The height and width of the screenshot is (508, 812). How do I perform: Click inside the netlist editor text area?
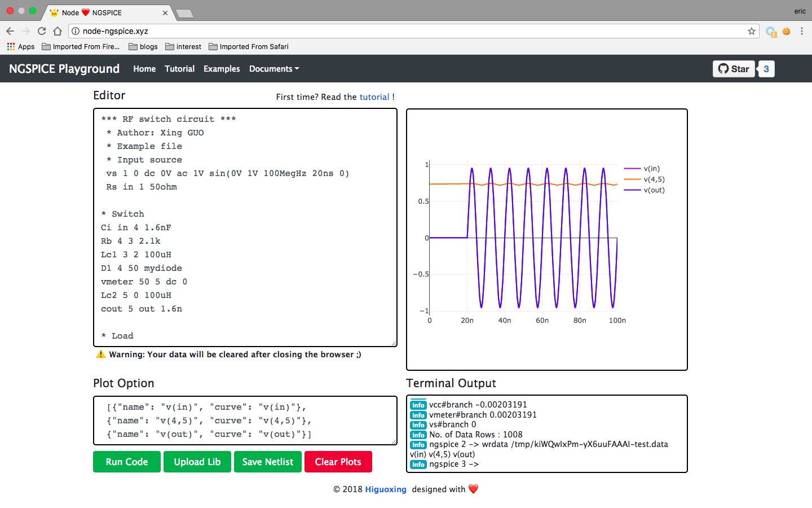point(245,227)
